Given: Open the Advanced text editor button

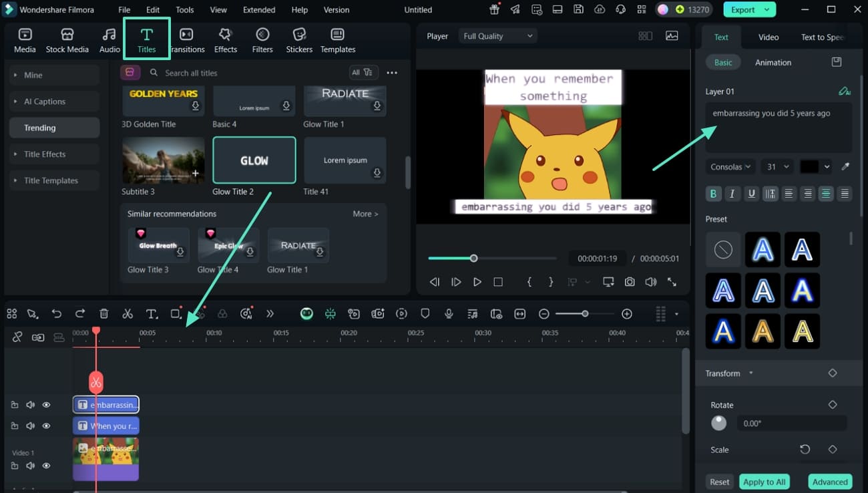Looking at the screenshot, I should 830,482.
